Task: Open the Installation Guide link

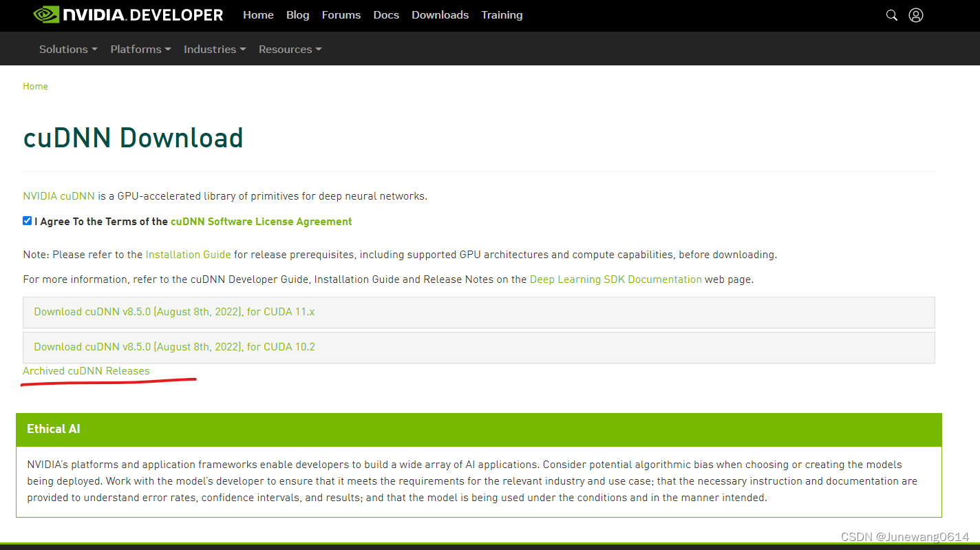Action: coord(188,255)
